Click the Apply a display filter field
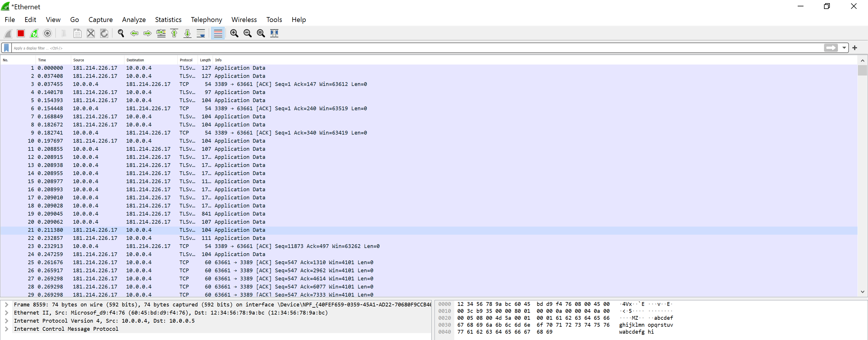868x340 pixels. [418, 48]
